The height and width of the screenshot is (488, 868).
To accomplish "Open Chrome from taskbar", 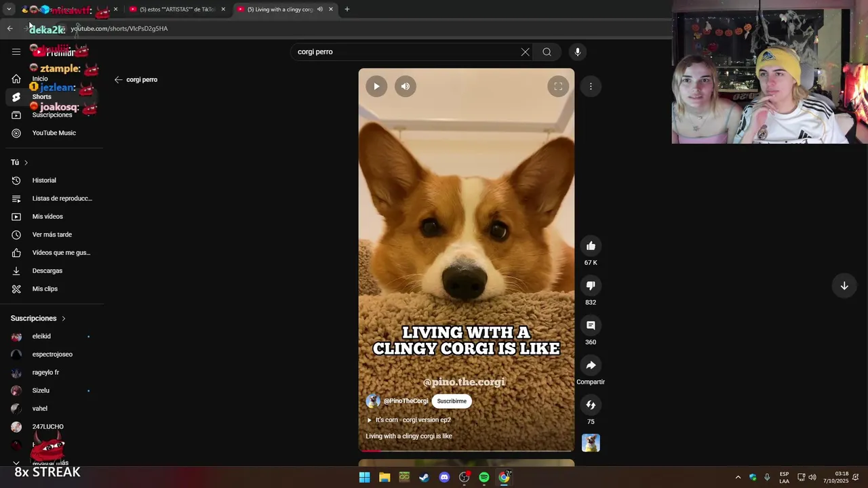I will click(x=504, y=477).
